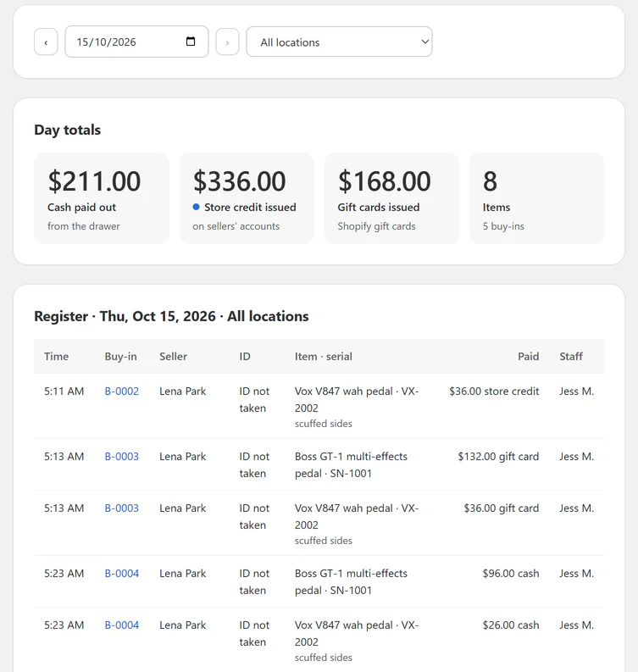The width and height of the screenshot is (638, 672).
Task: Open B-0003 link in $36.00 gift card row
Action: [122, 508]
